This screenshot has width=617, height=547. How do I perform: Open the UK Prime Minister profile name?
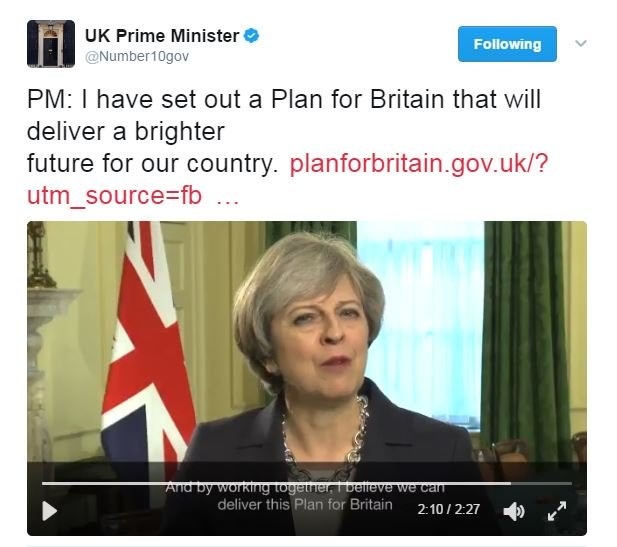[162, 36]
